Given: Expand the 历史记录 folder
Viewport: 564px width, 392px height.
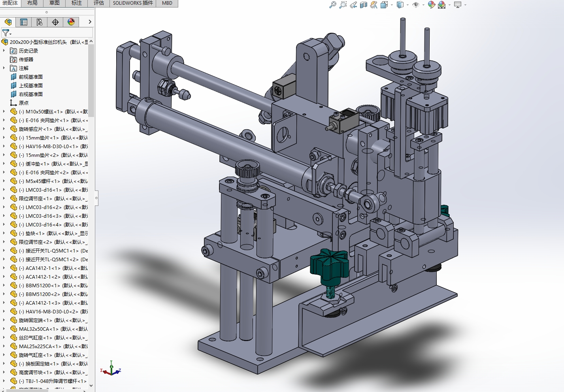Looking at the screenshot, I should pyautogui.click(x=4, y=51).
